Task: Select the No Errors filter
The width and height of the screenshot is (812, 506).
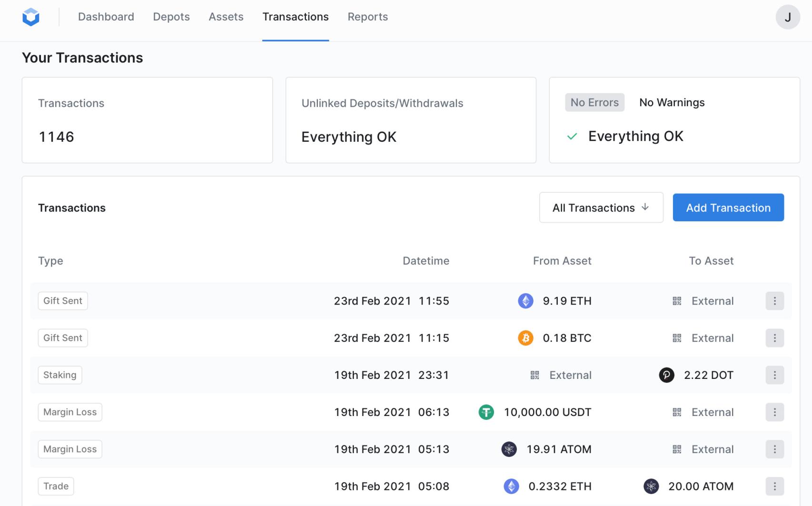Action: tap(594, 102)
